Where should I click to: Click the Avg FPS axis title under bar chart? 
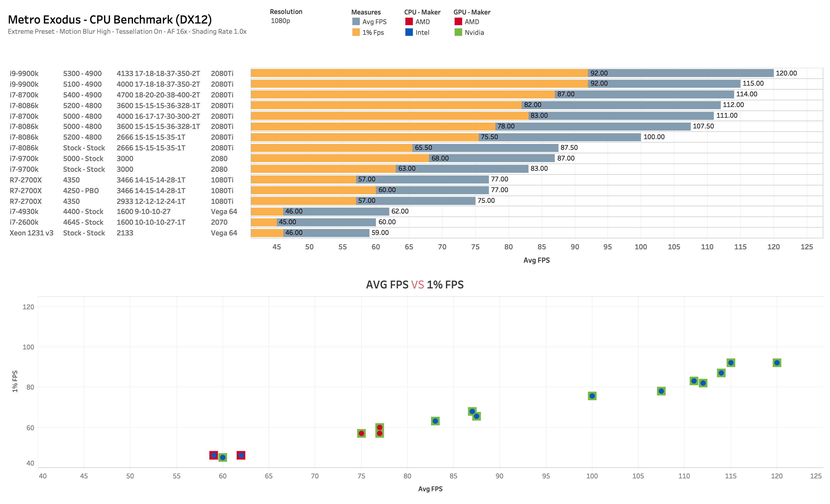(536, 260)
